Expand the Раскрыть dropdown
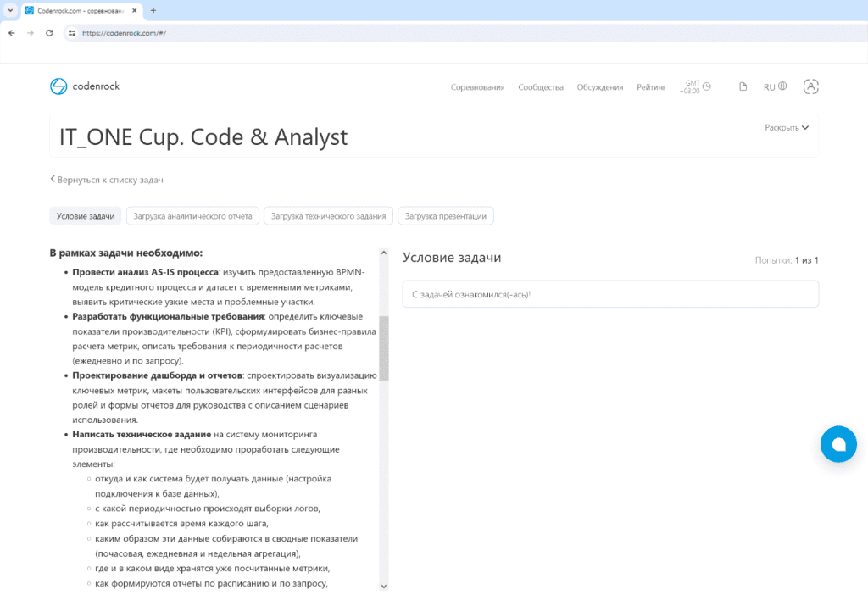This screenshot has height=606, width=868. 787,128
